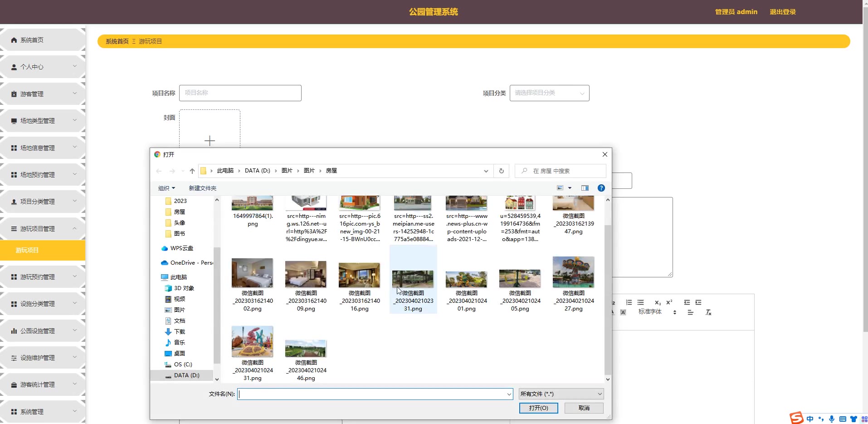This screenshot has width=868, height=424.
Task: Toggle the preview pane in dialog
Action: 585,188
